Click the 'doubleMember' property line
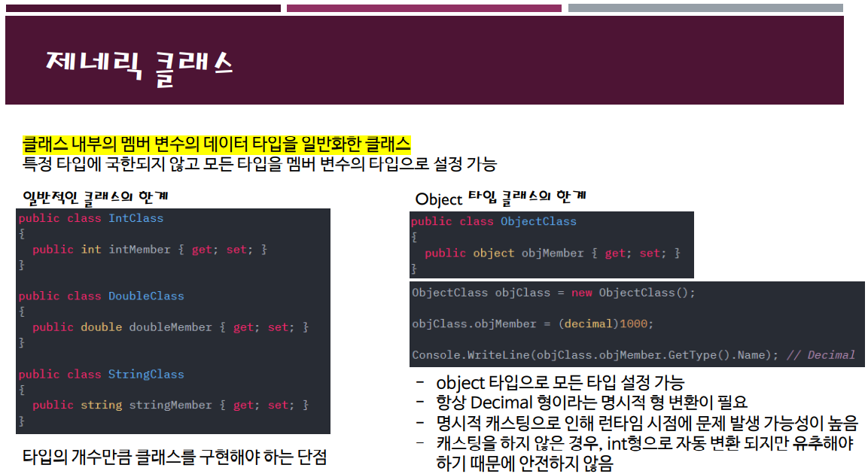 [x=170, y=327]
